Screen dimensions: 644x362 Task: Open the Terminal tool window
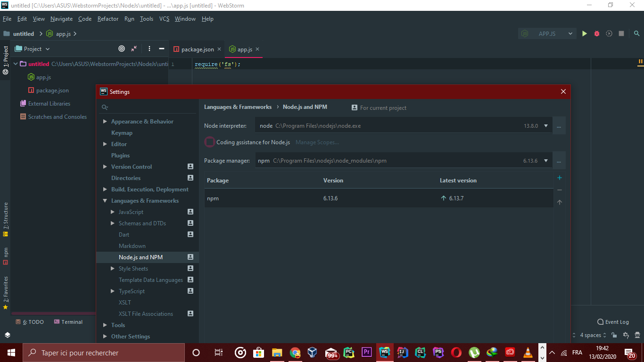pyautogui.click(x=68, y=322)
